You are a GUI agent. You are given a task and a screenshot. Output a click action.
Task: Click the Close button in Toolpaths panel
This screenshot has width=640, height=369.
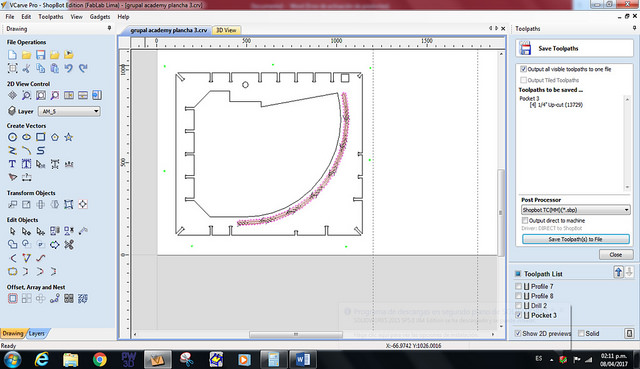(x=616, y=255)
